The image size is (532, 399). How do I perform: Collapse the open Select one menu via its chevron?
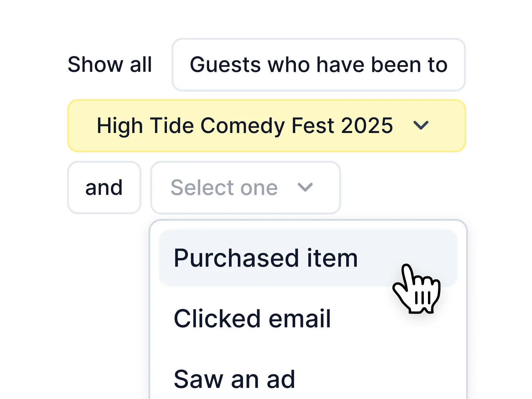pos(305,187)
